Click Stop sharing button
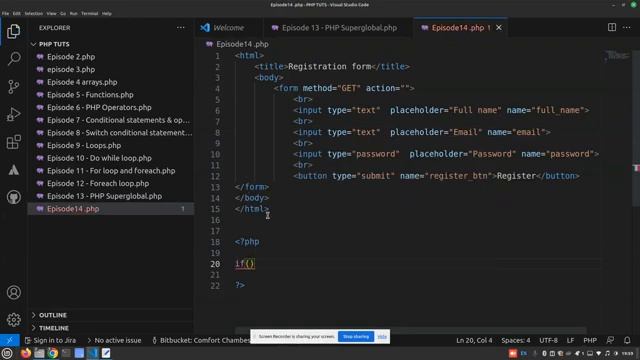This screenshot has width=640, height=360. (x=356, y=337)
